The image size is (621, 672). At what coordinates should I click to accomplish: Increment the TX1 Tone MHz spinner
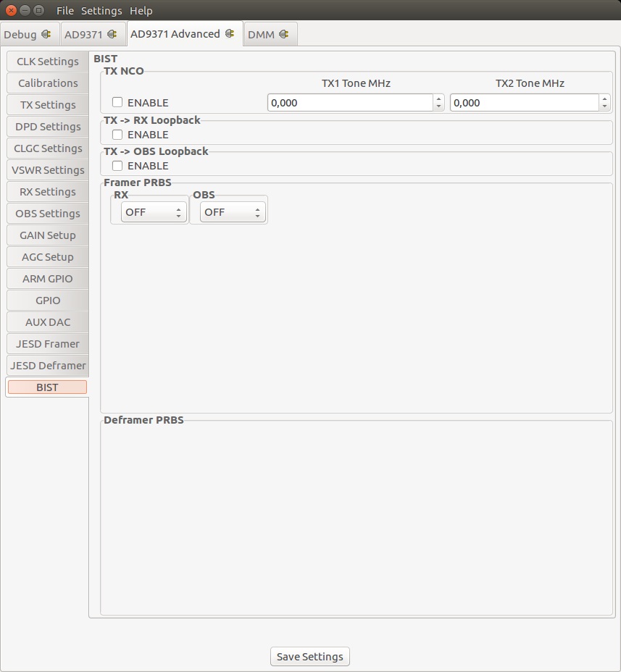pos(438,98)
